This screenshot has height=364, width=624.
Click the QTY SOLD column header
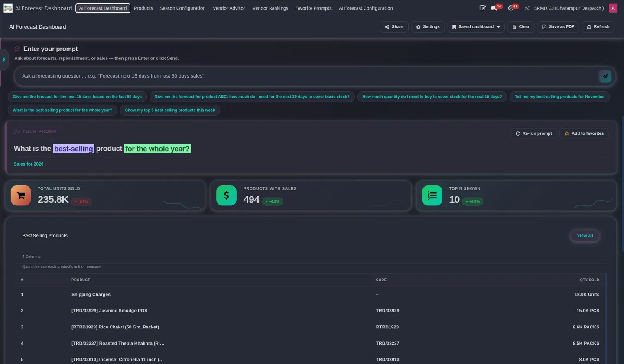click(590, 280)
